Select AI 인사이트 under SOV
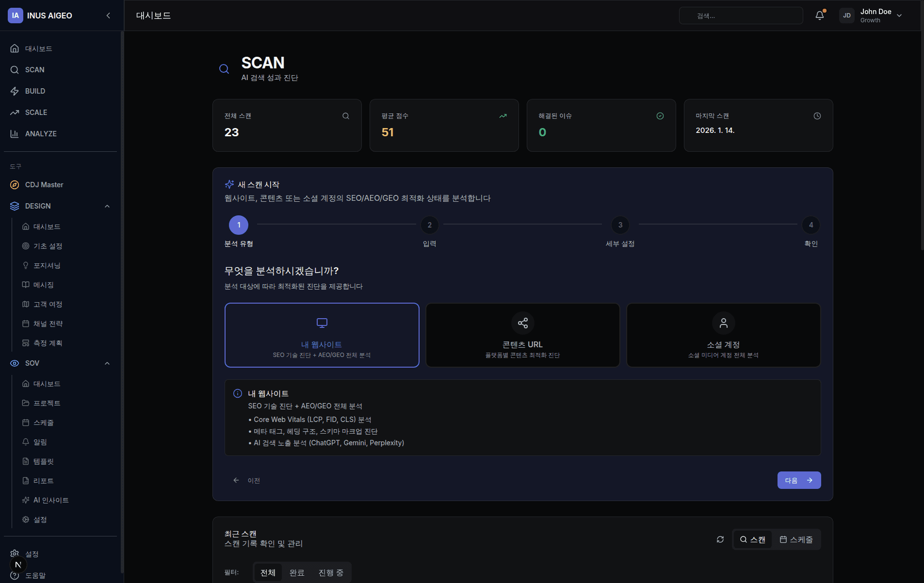The width and height of the screenshot is (924, 583). pyautogui.click(x=51, y=500)
